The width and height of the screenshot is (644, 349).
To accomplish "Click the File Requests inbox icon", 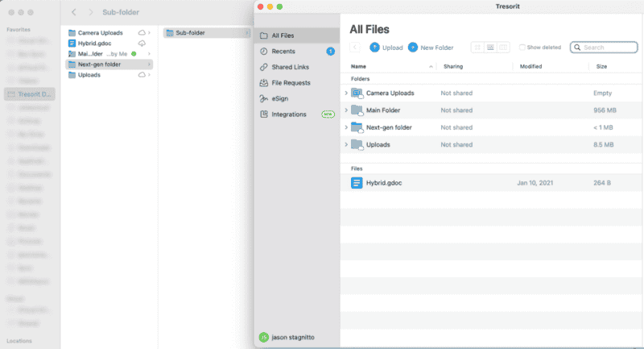I will click(264, 83).
